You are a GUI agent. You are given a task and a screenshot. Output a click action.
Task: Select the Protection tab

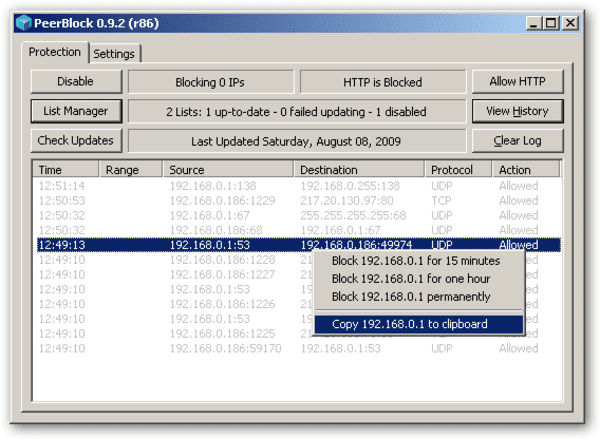55,52
